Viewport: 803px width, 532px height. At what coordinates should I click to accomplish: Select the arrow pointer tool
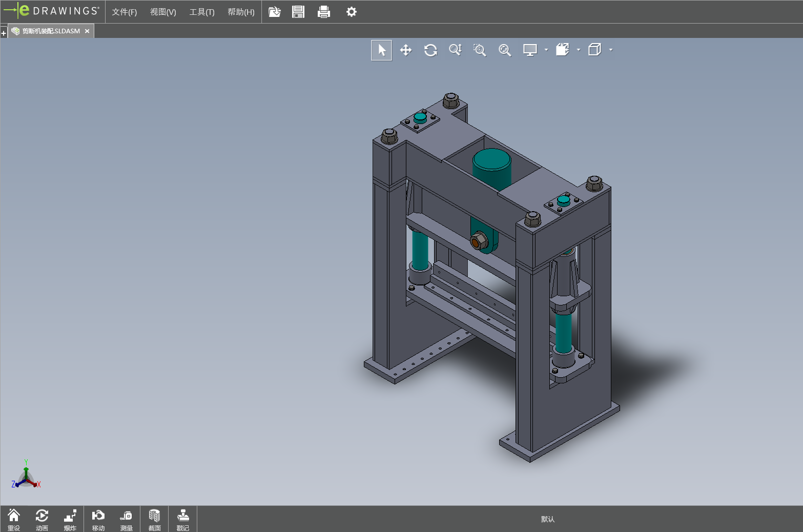point(381,50)
